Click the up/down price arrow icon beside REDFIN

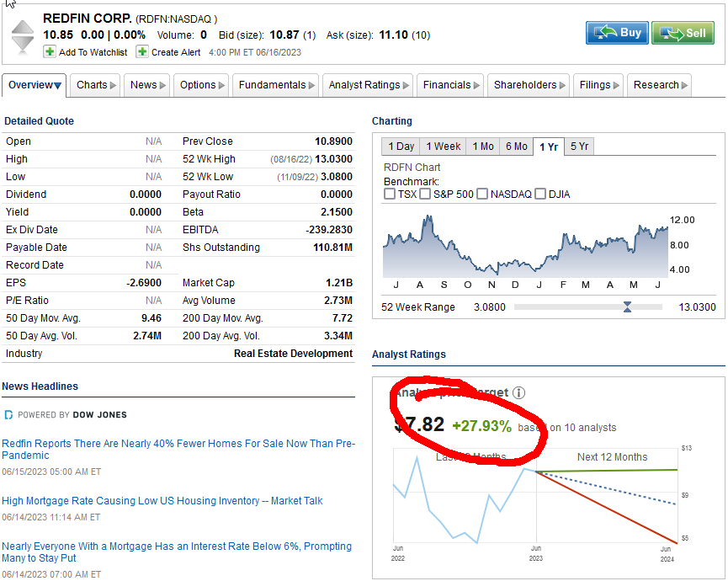[x=22, y=35]
